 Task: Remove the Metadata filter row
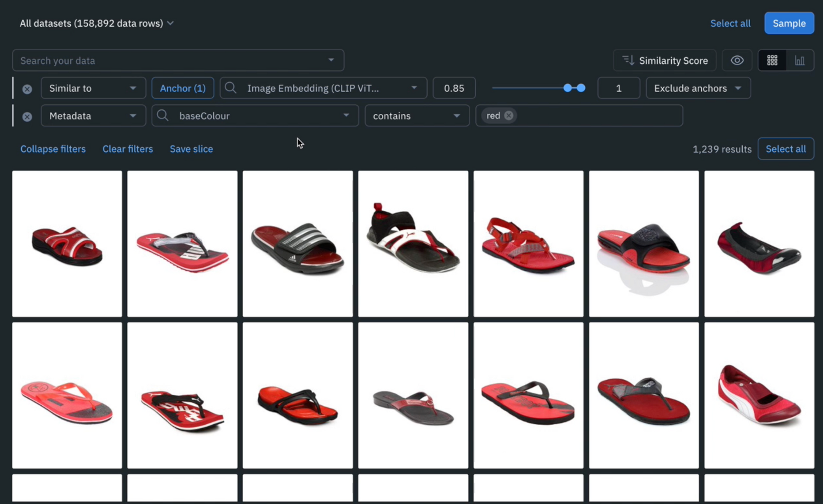(27, 117)
